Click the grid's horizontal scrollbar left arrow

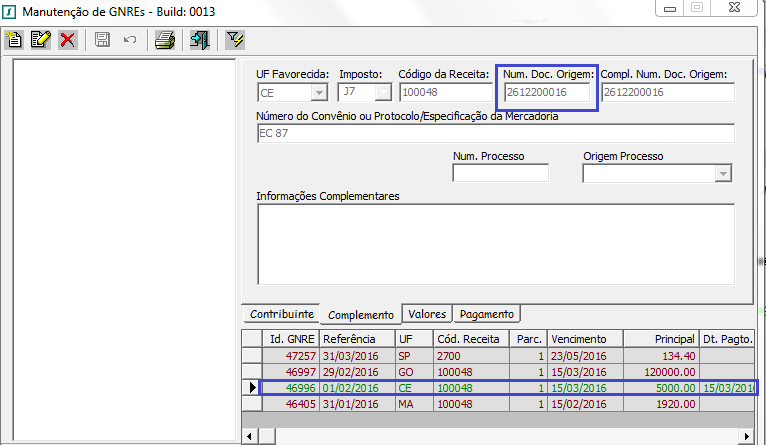click(250, 437)
